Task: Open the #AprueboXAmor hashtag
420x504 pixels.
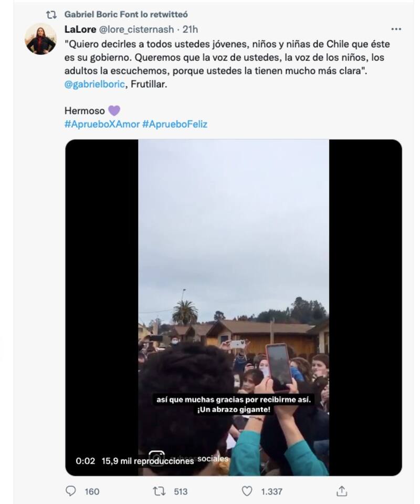Action: coord(102,124)
